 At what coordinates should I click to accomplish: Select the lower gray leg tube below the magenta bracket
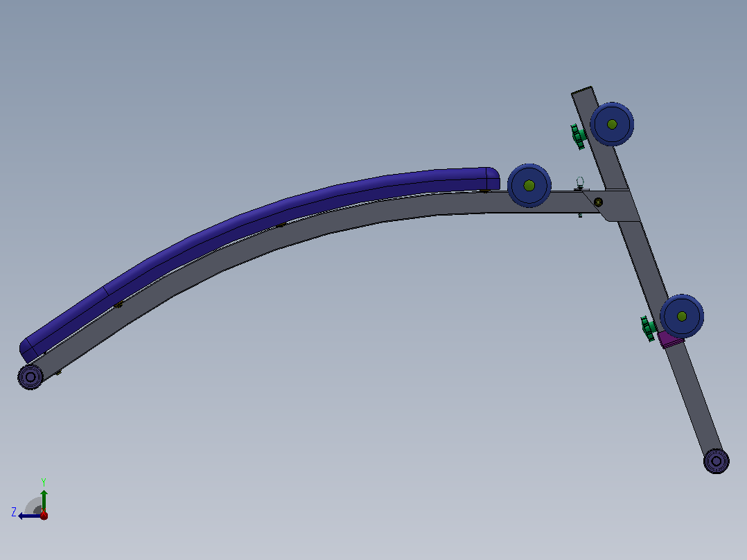tap(694, 398)
